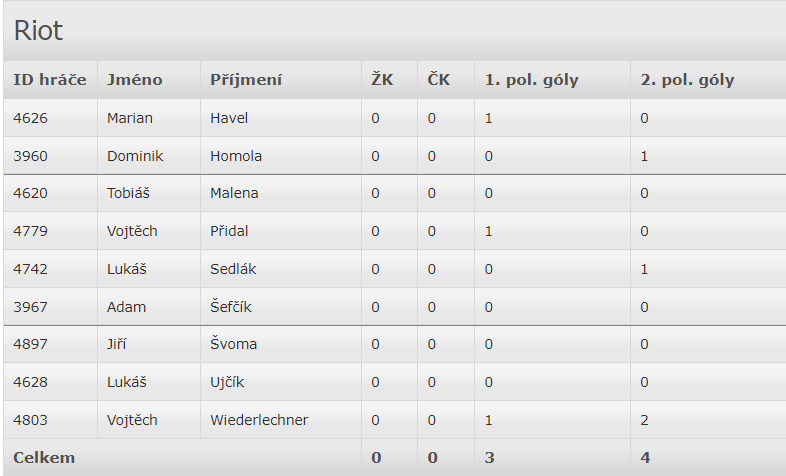The width and height of the screenshot is (786, 476).
Task: Click the surname Přidal
Action: click(x=229, y=231)
